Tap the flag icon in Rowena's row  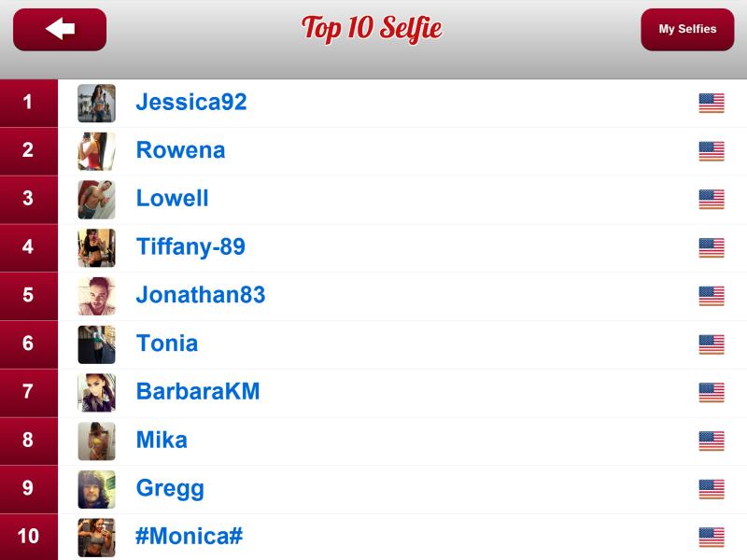tap(712, 151)
